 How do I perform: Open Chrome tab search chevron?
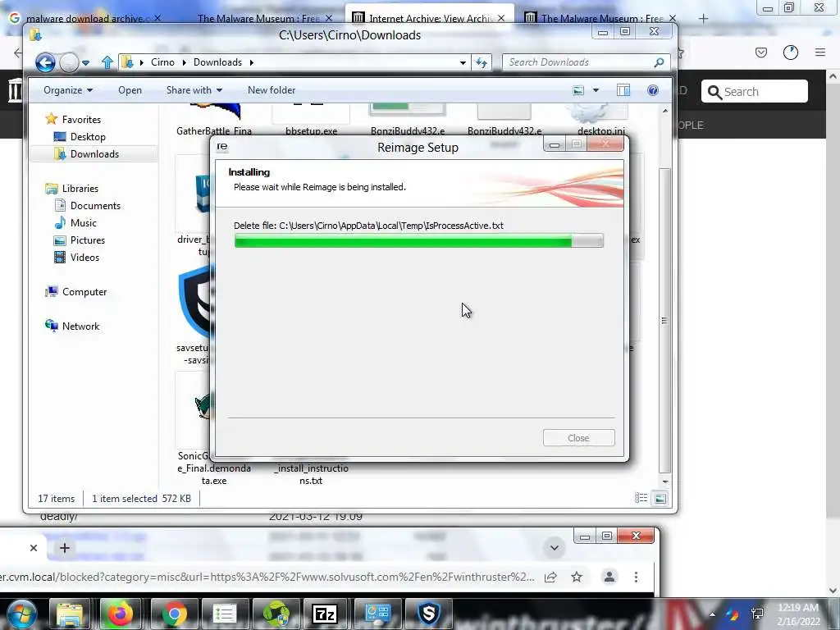555,547
